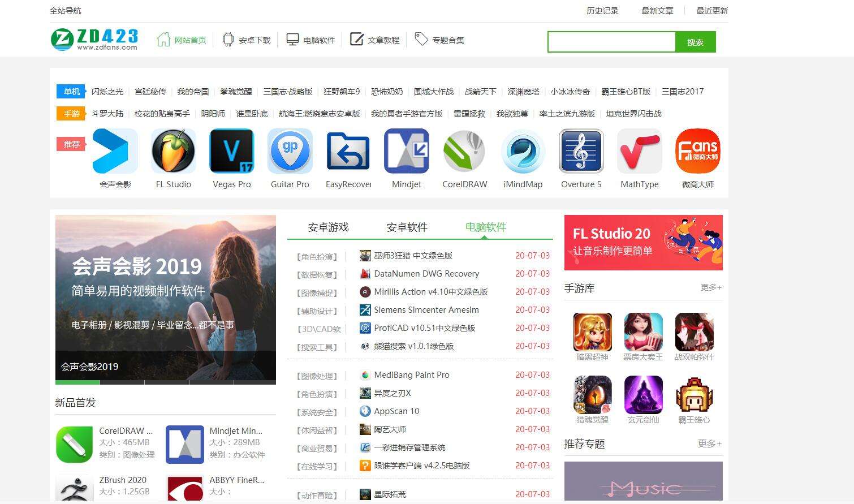Image resolution: width=854 pixels, height=504 pixels.
Task: Open the MathType checkmark icon
Action: coord(640,151)
